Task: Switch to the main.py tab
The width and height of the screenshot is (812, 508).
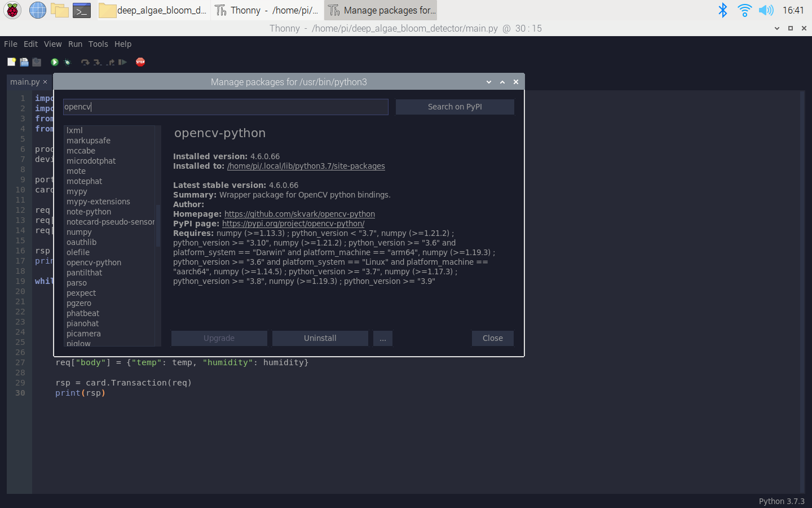Action: coord(25,81)
